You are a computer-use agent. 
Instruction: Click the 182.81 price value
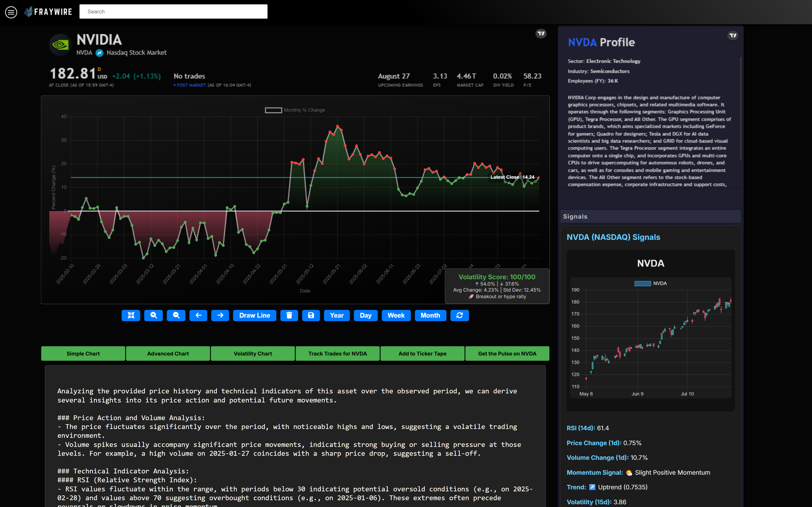click(x=73, y=73)
